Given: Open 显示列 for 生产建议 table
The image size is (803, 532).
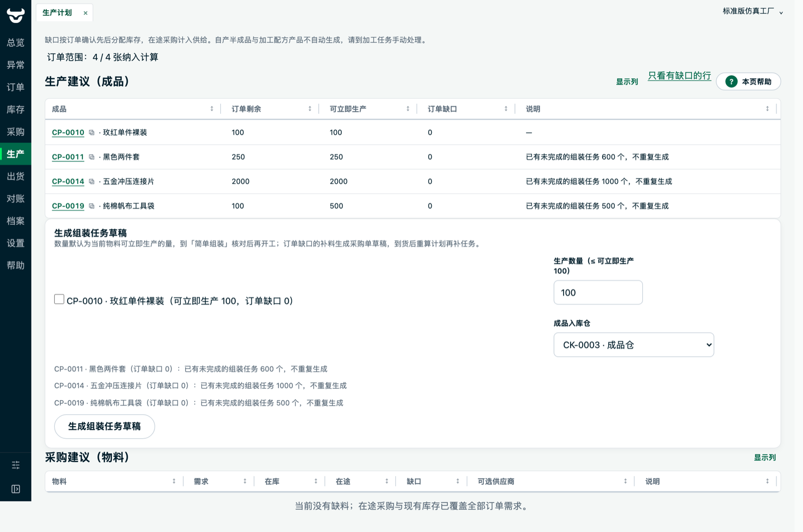Looking at the screenshot, I should [x=627, y=82].
